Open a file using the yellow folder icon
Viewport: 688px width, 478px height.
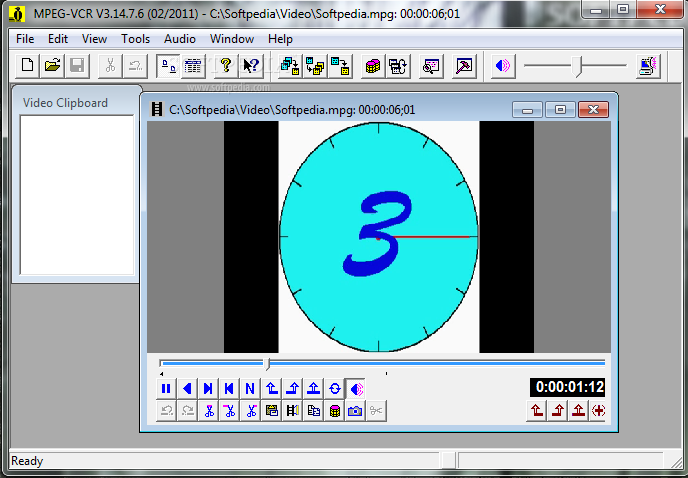click(52, 66)
